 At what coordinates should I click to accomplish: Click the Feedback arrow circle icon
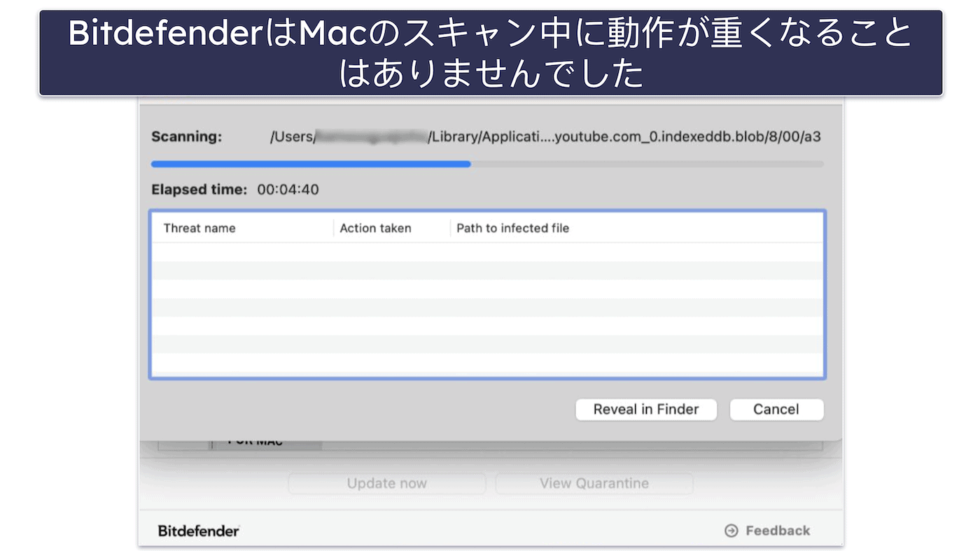coord(731,531)
